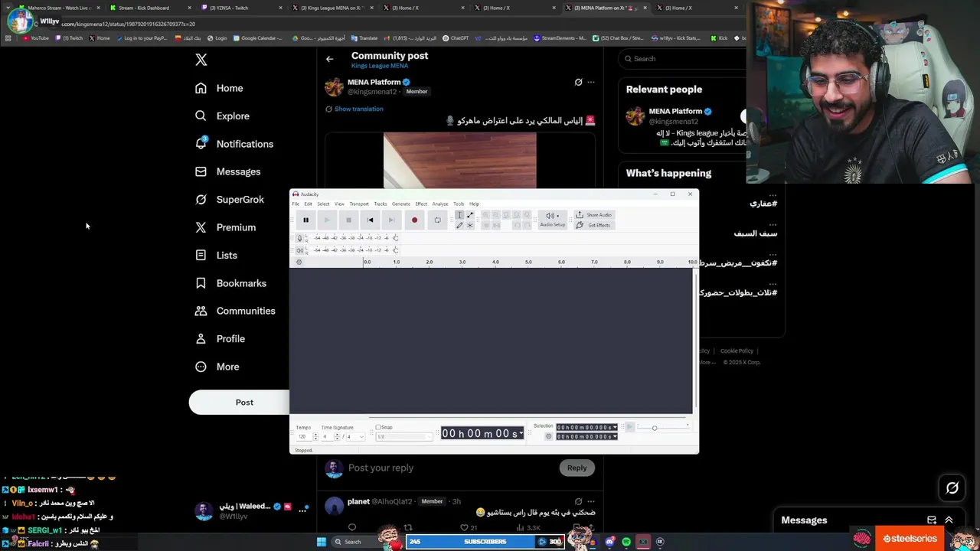
Task: Open the Transport menu in Audacity
Action: click(x=359, y=204)
